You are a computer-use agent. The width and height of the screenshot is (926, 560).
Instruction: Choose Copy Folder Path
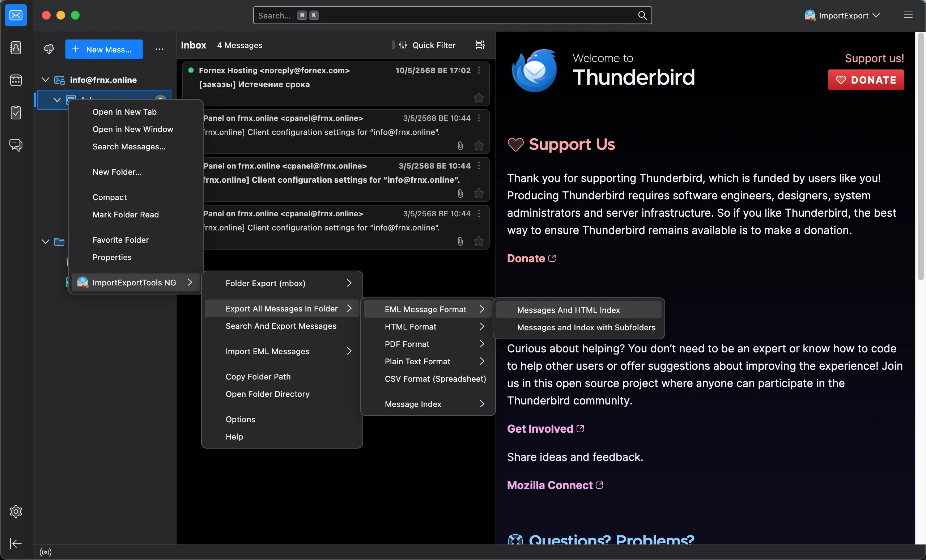pyautogui.click(x=282, y=377)
